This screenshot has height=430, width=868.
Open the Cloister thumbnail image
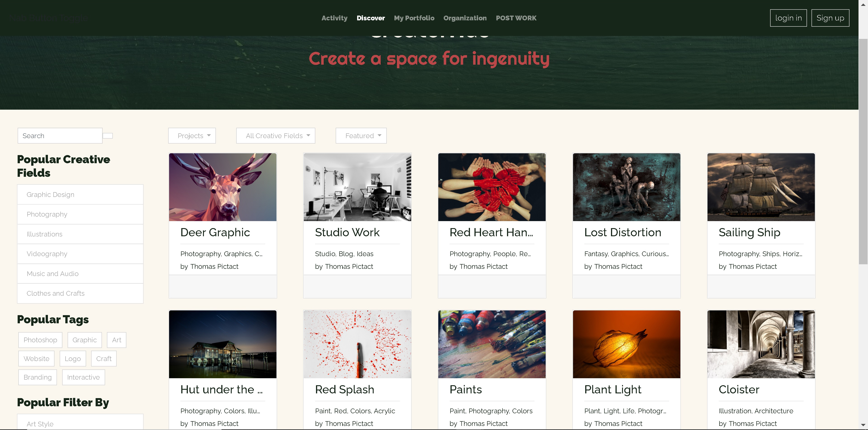[x=761, y=344]
